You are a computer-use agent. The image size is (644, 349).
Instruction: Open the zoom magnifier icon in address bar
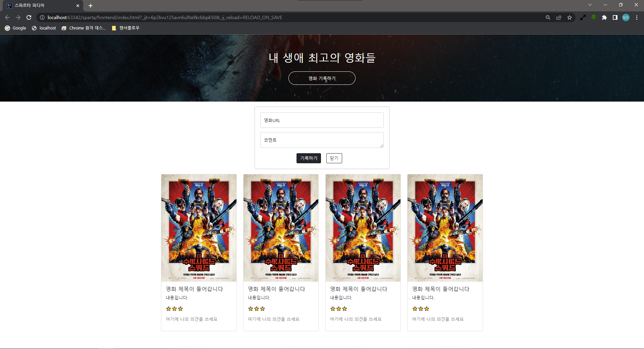point(548,17)
